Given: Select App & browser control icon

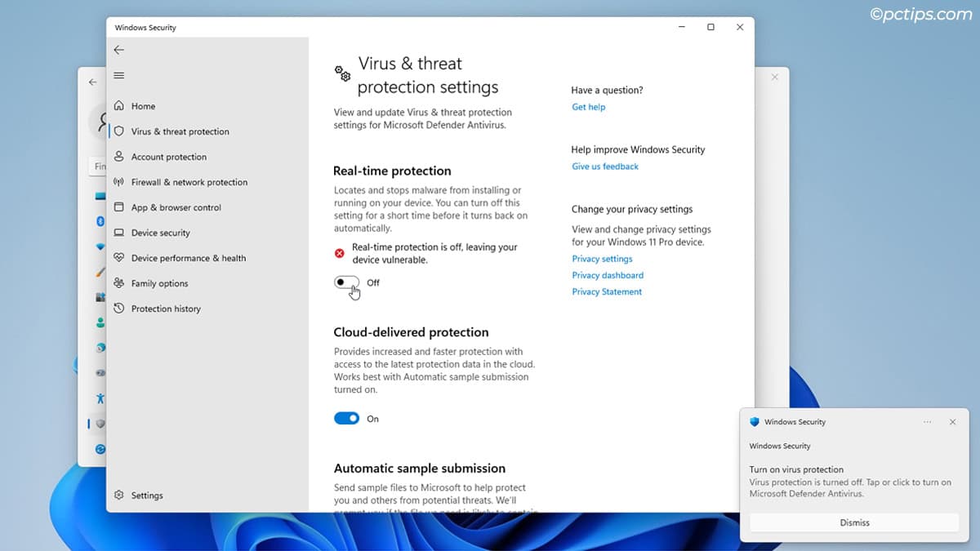Looking at the screenshot, I should pos(119,207).
